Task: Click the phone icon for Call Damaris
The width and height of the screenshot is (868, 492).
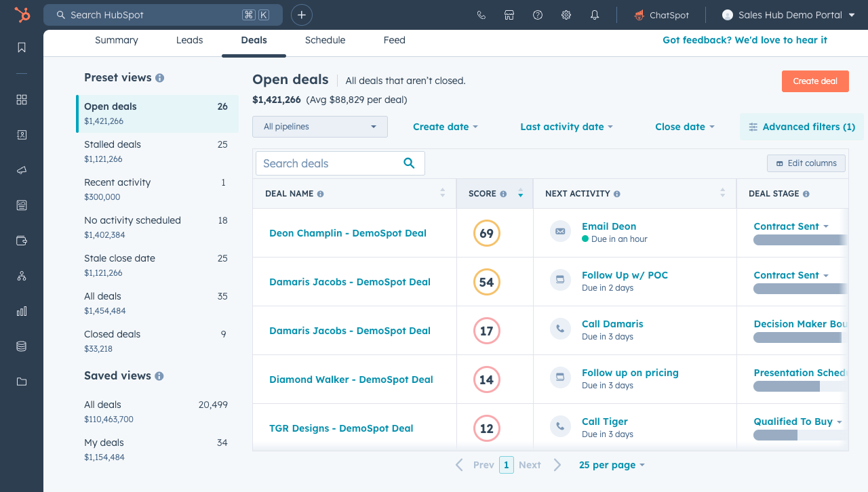Action: coord(560,329)
